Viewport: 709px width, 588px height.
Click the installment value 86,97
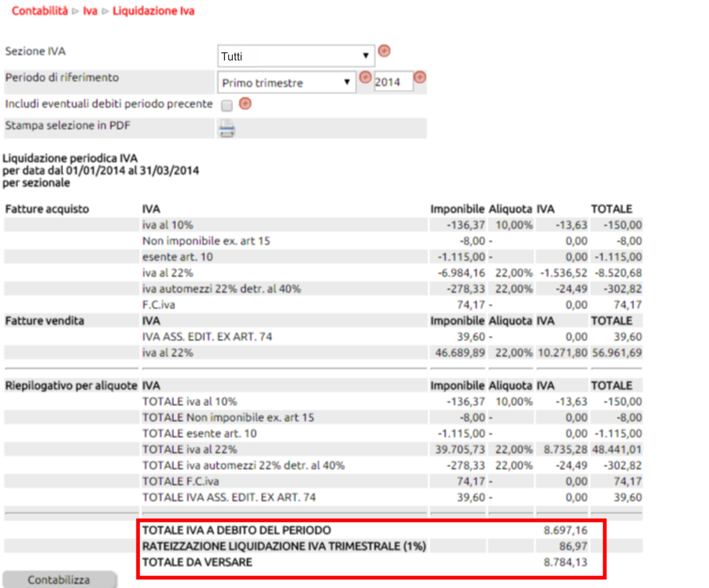pyautogui.click(x=573, y=546)
